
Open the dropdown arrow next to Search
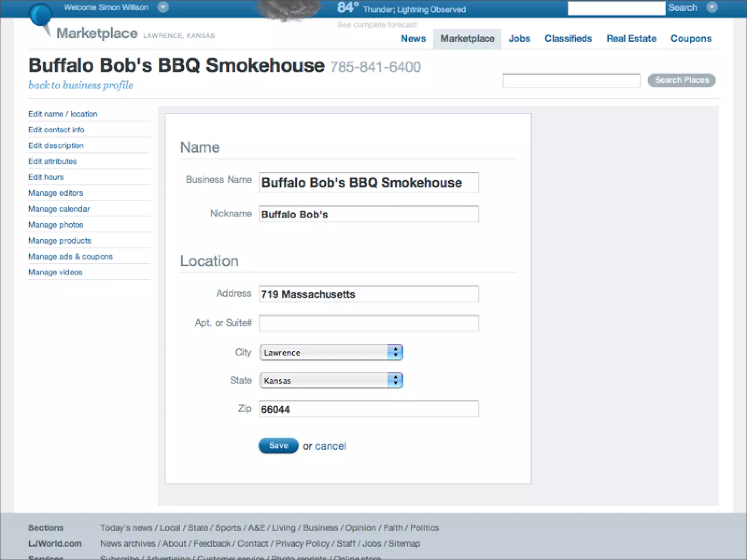click(712, 7)
